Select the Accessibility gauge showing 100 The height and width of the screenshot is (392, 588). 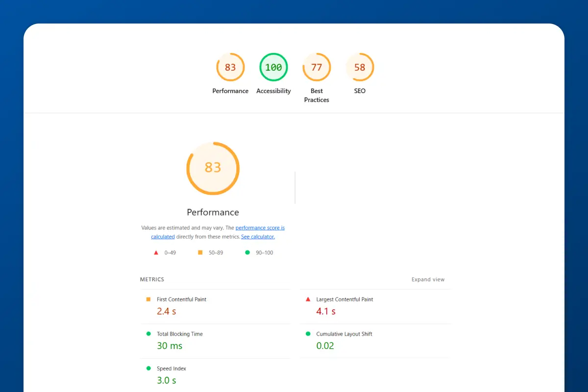[273, 67]
